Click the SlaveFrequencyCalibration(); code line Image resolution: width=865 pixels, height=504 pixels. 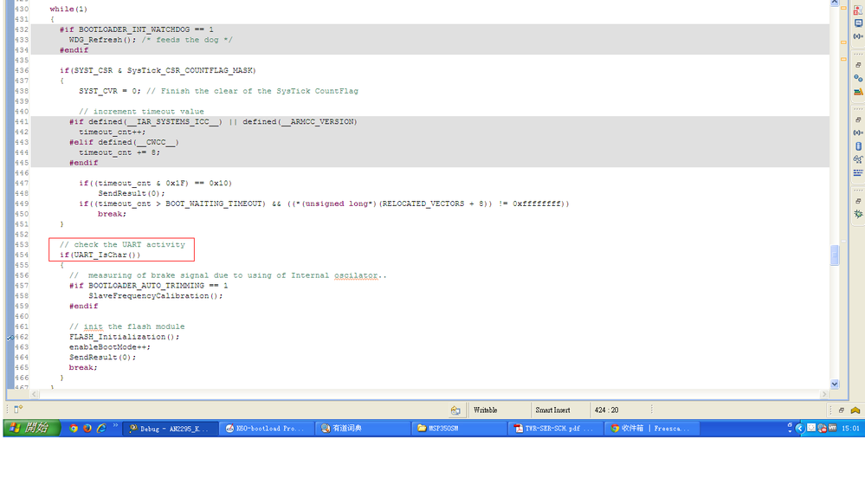(x=156, y=296)
